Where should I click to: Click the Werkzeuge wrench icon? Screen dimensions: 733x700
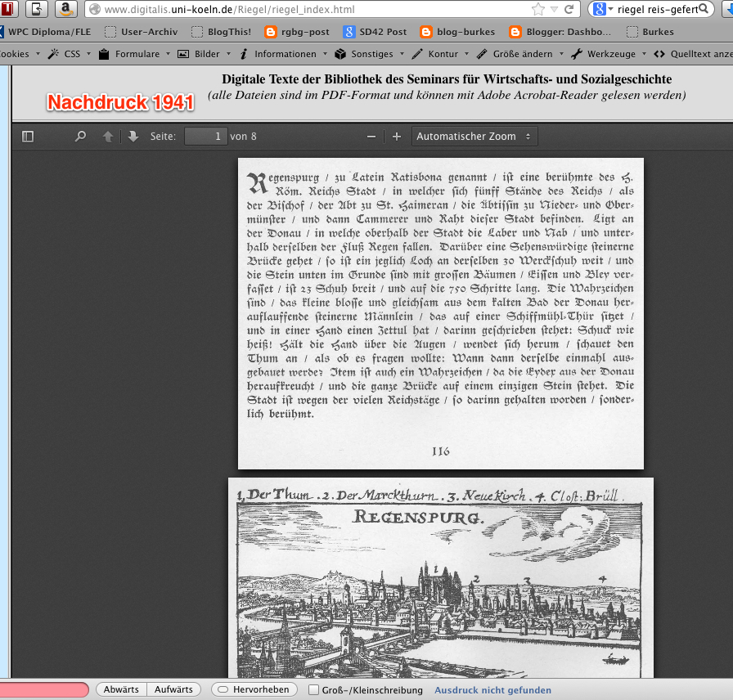coord(577,54)
